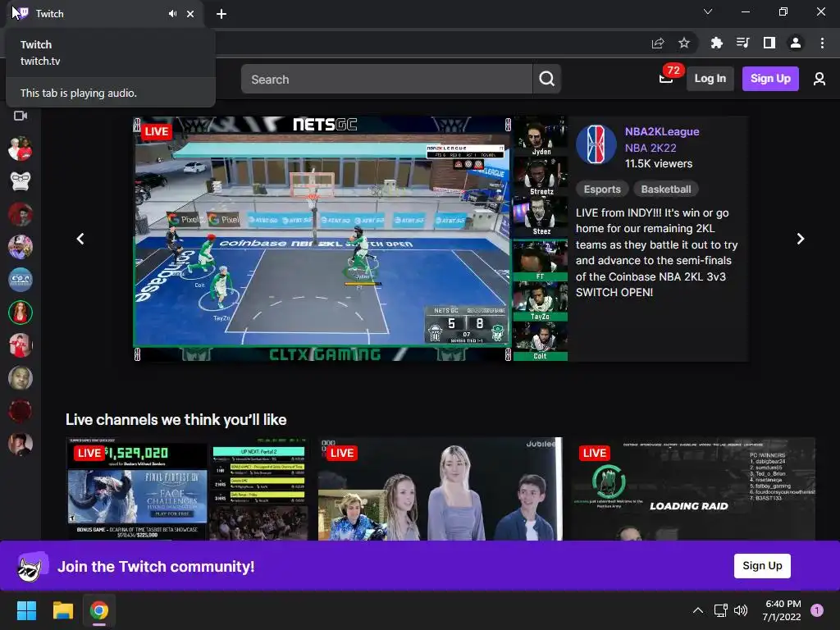Open the NBA2KLeague channel link
This screenshot has height=630, width=840.
(x=662, y=132)
